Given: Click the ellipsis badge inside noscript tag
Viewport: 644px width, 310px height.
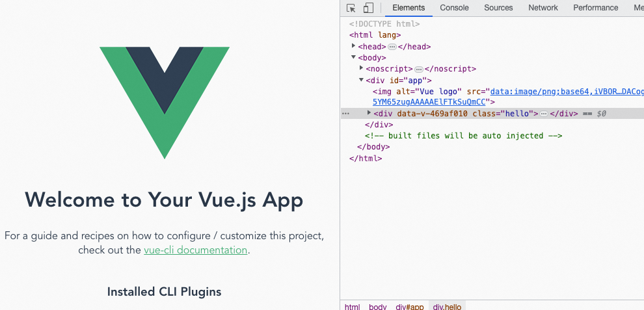Looking at the screenshot, I should click(x=418, y=70).
